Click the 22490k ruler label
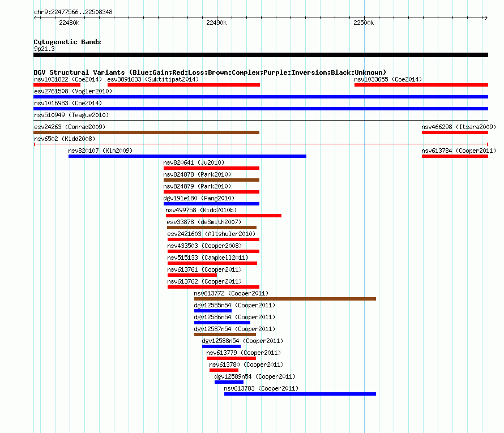The width and height of the screenshot is (504, 433). pyautogui.click(x=216, y=23)
